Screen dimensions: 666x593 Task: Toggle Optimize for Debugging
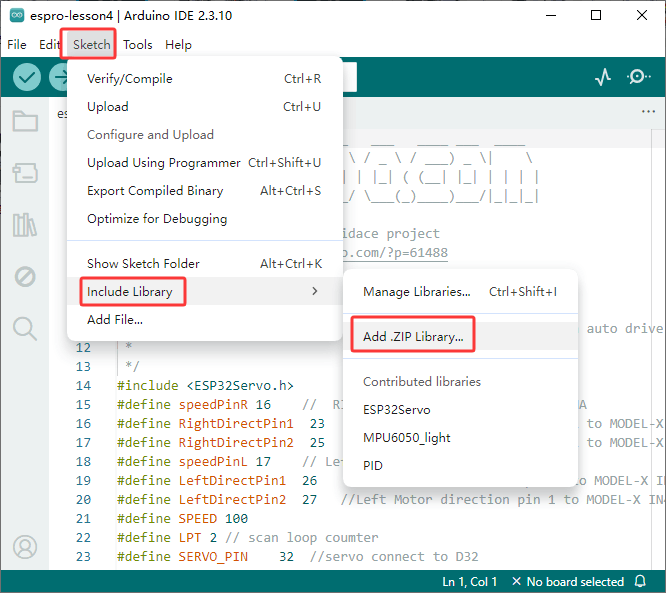pyautogui.click(x=205, y=219)
